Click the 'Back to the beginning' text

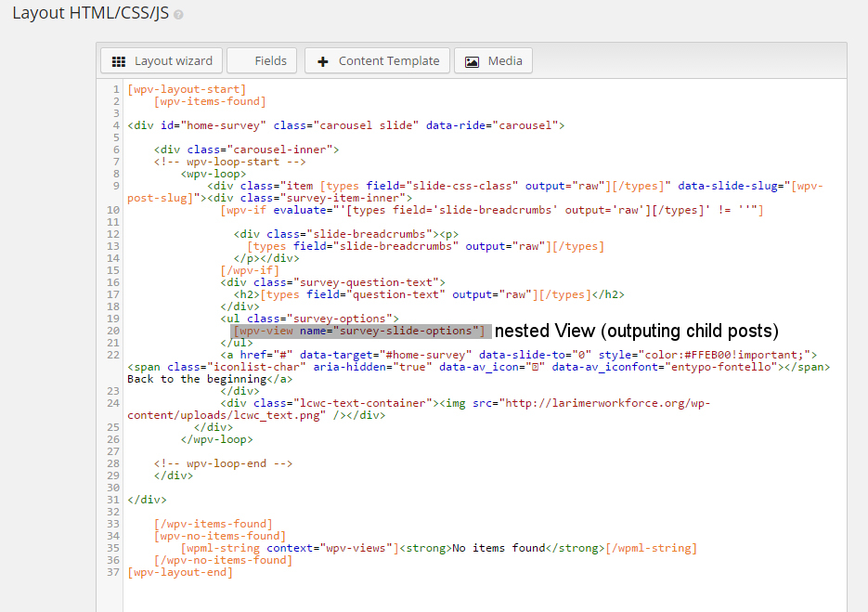[x=197, y=380]
